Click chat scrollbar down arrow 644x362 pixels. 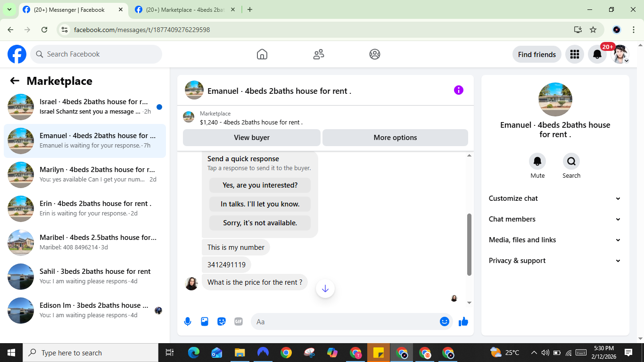(469, 303)
